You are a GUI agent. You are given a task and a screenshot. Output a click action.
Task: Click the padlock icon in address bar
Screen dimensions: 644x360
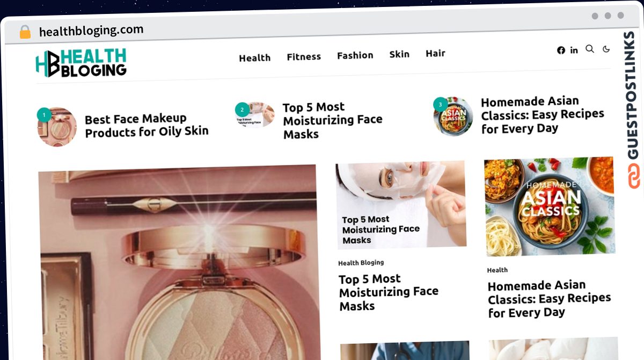(25, 32)
